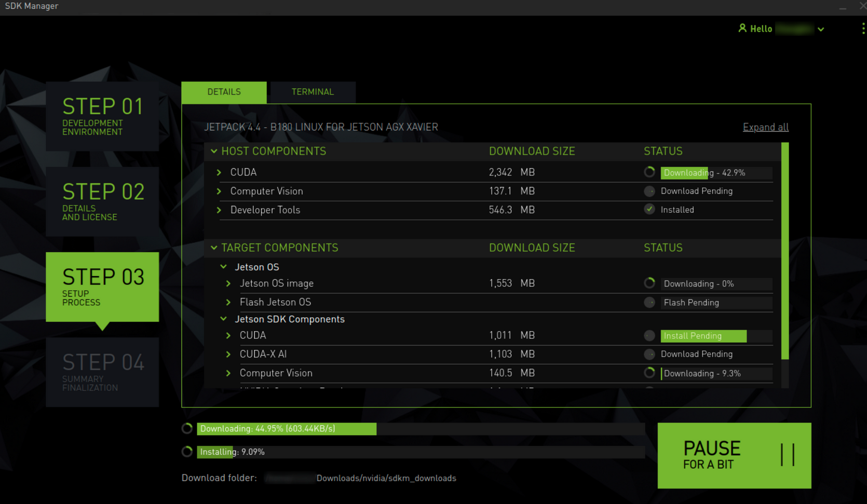
Task: Expand the CUDA-X AI row
Action: pos(228,354)
